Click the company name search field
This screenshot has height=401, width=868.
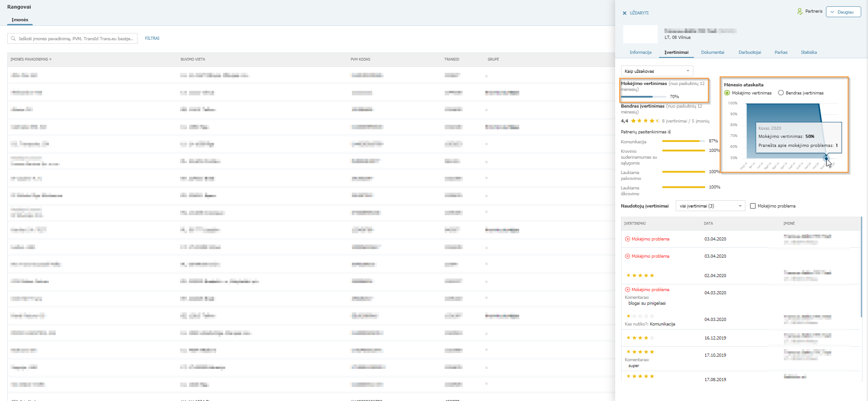pos(72,39)
